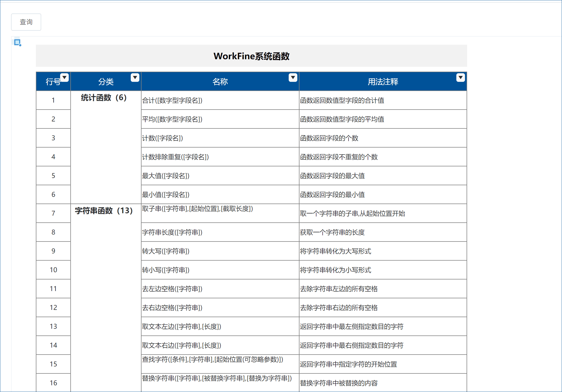This screenshot has width=562, height=392.
Task: Open the 分类 column filter dropdown
Action: pyautogui.click(x=135, y=78)
